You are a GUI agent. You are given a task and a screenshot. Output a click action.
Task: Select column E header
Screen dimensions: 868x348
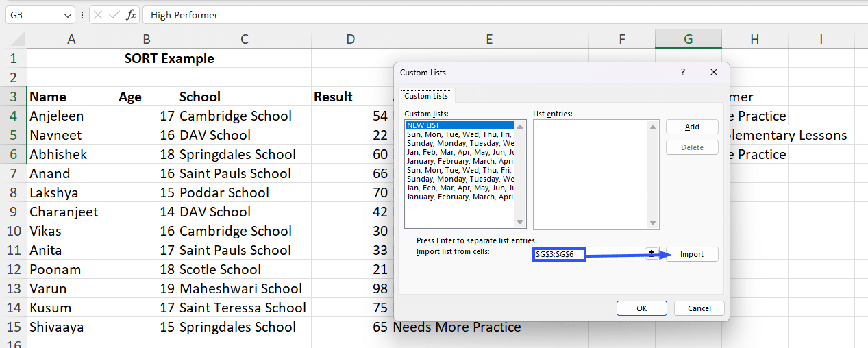[489, 40]
